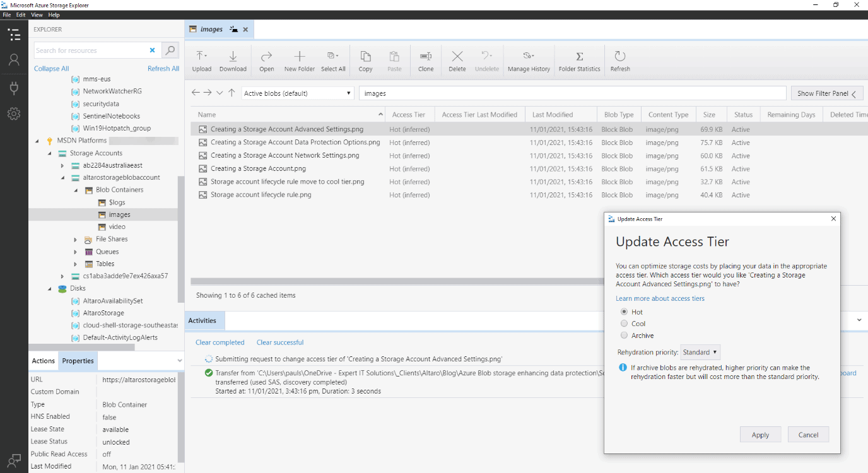Open the Help menu
Viewport: 868px width, 473px height.
[54, 15]
